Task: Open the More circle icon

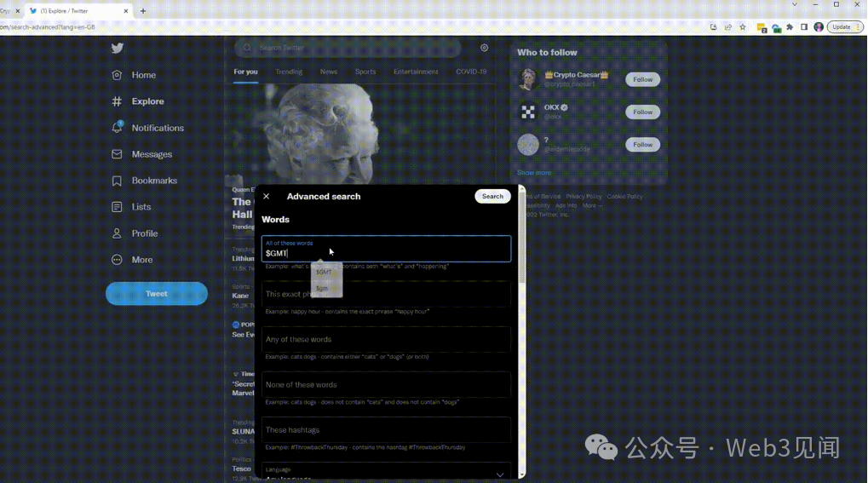Action: [117, 259]
